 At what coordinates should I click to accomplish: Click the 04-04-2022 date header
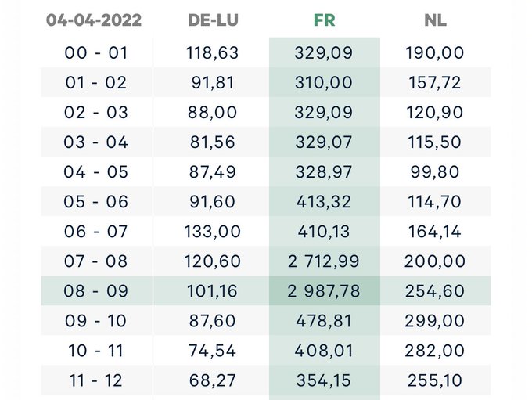coord(94,20)
